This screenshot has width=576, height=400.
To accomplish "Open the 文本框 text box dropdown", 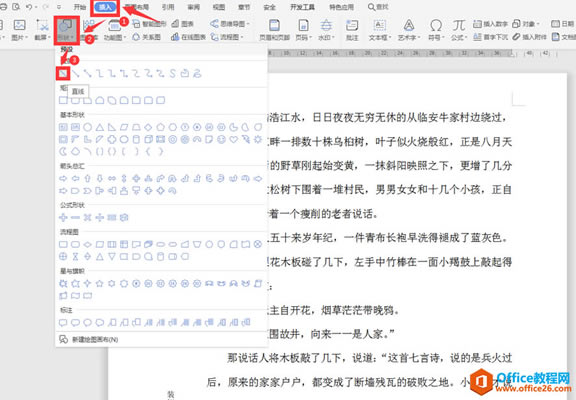I will (x=380, y=29).
